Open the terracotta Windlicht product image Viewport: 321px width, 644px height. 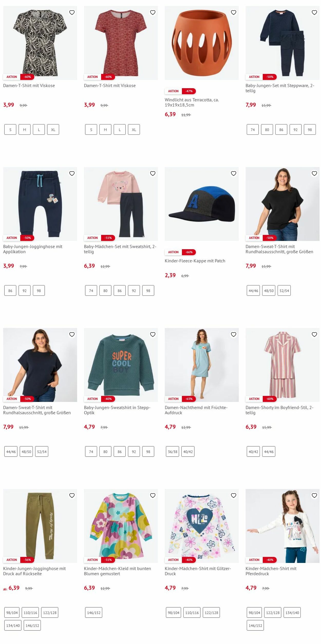click(x=202, y=43)
